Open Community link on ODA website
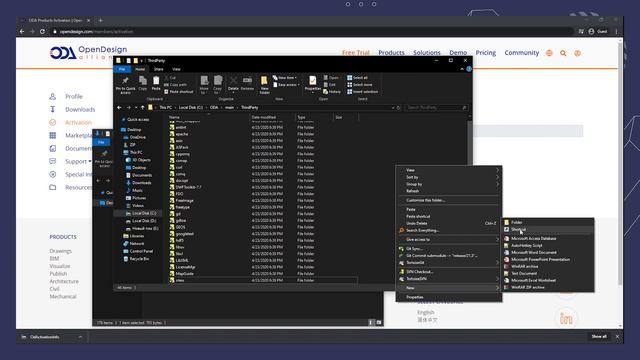The height and width of the screenshot is (360, 640). [x=522, y=53]
